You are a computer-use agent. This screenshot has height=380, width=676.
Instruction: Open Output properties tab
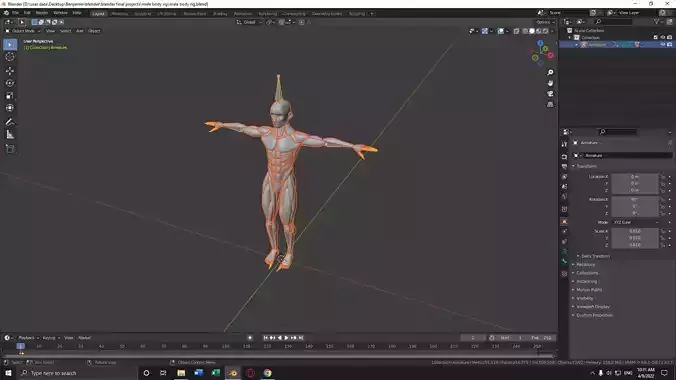[x=564, y=166]
